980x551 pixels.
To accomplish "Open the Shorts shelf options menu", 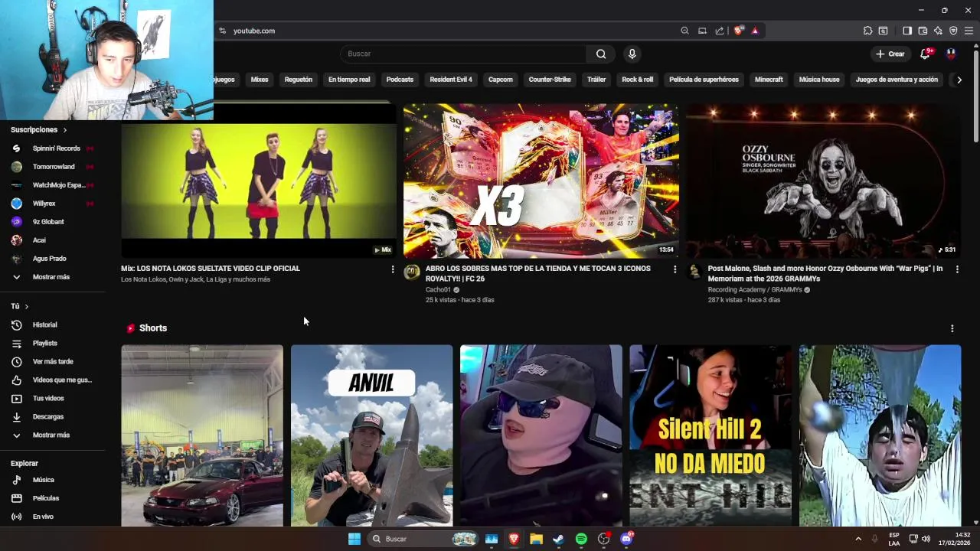I will click(952, 328).
